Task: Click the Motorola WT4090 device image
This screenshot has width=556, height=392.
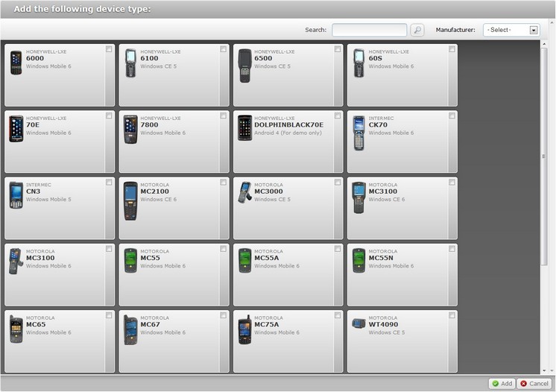Action: click(358, 323)
